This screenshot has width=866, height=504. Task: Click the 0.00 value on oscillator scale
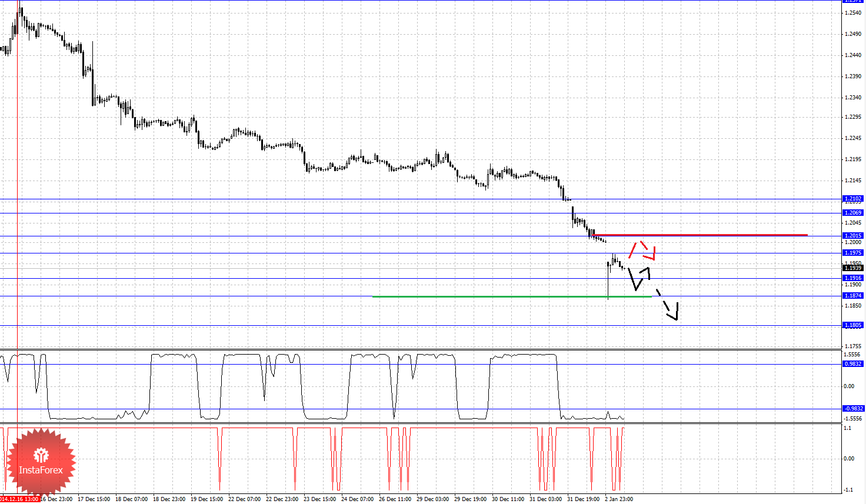click(849, 386)
